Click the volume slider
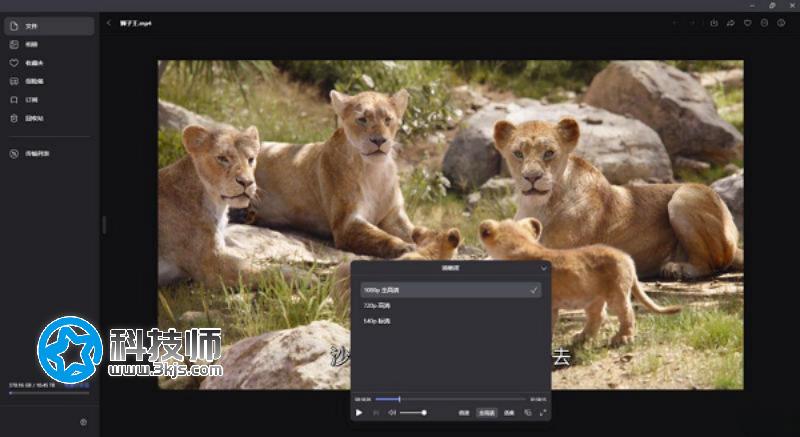 (413, 413)
